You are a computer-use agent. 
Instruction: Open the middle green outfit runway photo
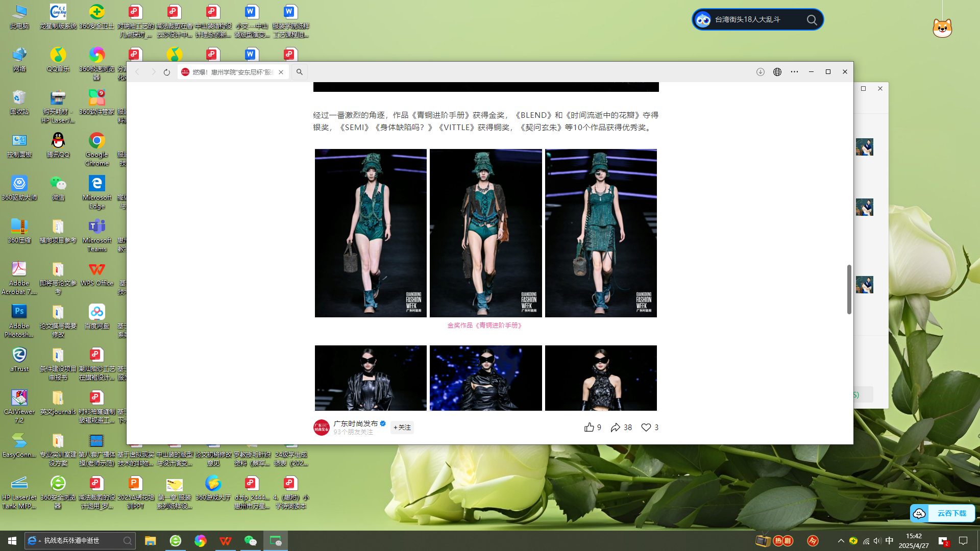tap(485, 233)
